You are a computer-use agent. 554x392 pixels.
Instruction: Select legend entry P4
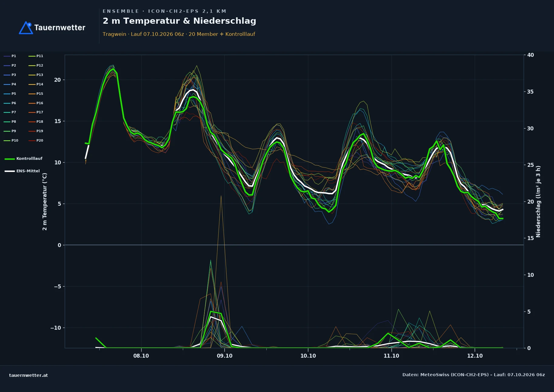[10, 84]
